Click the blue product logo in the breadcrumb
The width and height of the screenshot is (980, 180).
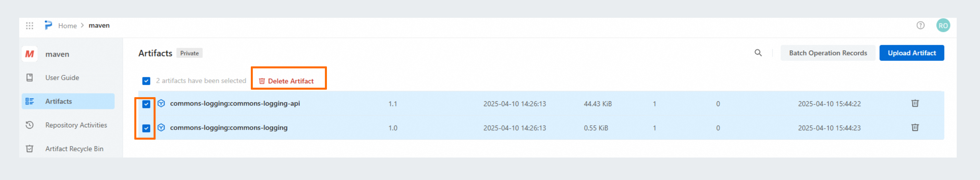click(x=48, y=25)
